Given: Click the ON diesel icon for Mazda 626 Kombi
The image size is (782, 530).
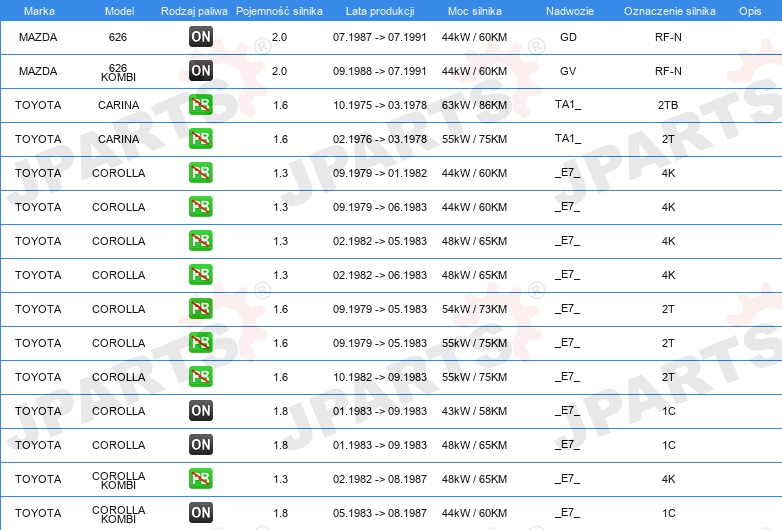Looking at the screenshot, I should pos(200,70).
